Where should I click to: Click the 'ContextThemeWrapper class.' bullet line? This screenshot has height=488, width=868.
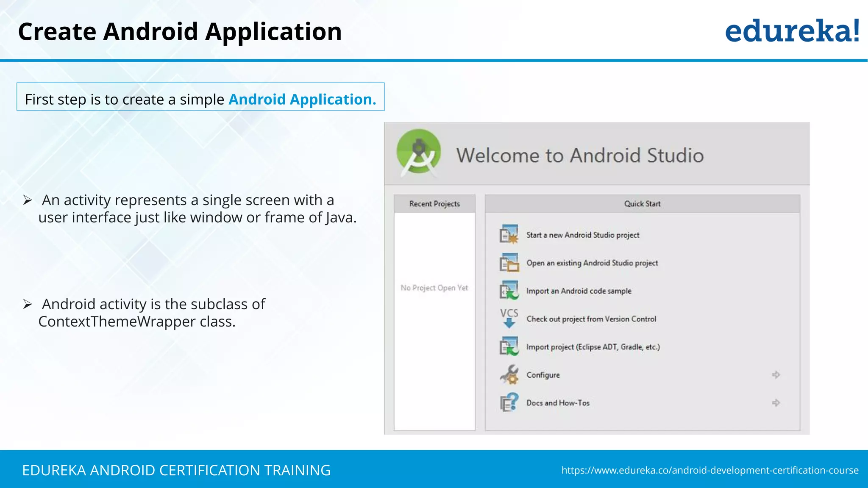pos(136,322)
